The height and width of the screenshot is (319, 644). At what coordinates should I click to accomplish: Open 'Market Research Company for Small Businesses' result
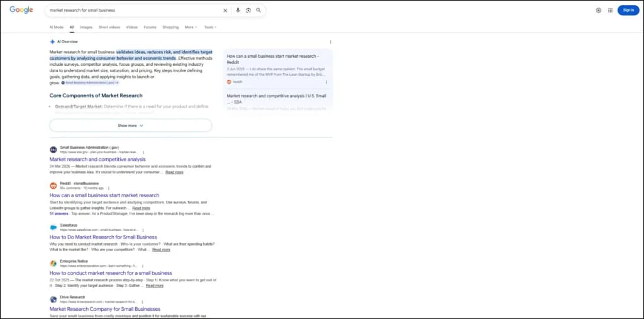(x=105, y=309)
